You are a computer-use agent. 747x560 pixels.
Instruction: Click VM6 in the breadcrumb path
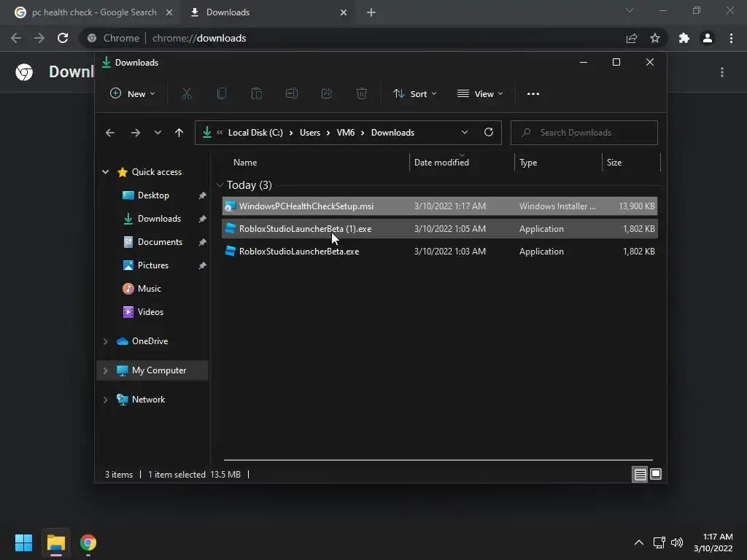click(x=346, y=133)
